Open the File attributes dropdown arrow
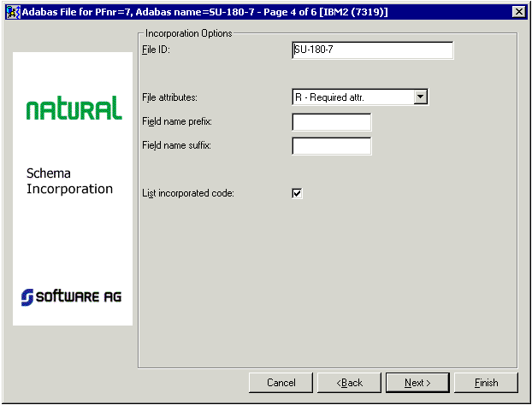This screenshot has height=405, width=532. click(420, 97)
